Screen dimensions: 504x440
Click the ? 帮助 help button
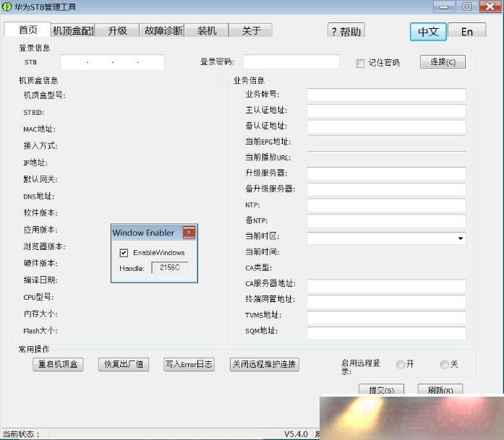[x=346, y=32]
